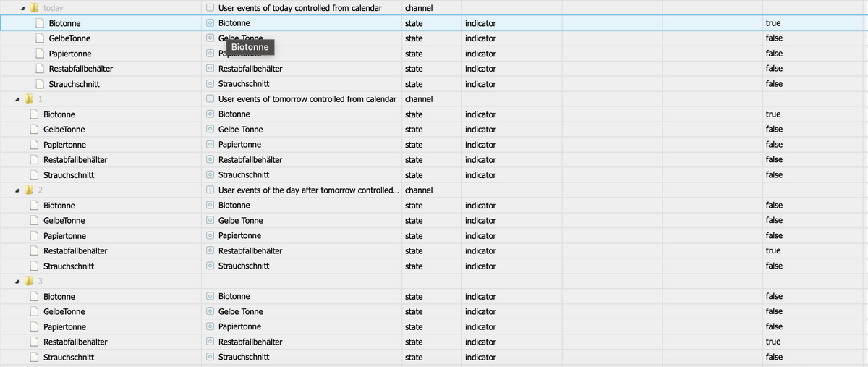Click the name 'Gelbe Tonne' in folder 3's name column
This screenshot has width=868, height=367.
[241, 312]
